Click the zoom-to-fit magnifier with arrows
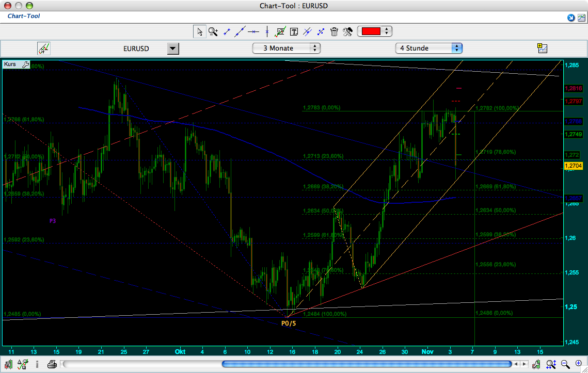 tap(551, 364)
